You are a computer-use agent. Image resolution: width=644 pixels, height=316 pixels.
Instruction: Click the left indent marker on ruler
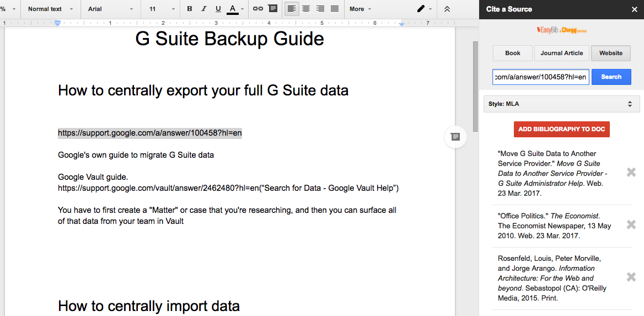(58, 24)
